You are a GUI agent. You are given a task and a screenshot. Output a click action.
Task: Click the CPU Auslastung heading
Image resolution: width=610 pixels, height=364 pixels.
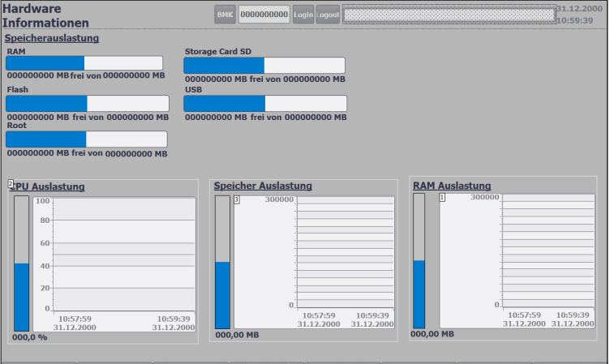click(x=47, y=186)
